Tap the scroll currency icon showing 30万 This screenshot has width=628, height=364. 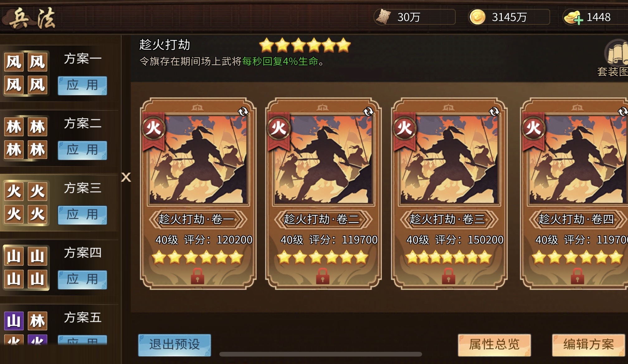coord(383,17)
